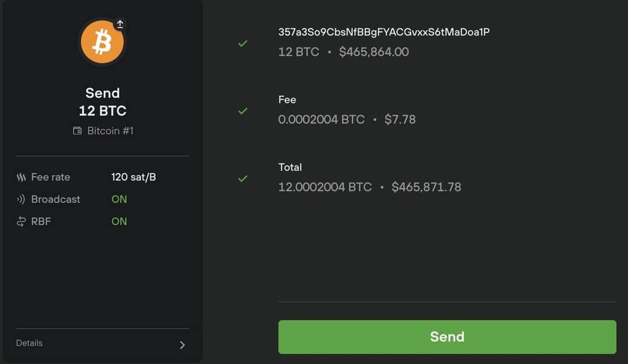Click the orange Bitcoin logo icon
Image resolution: width=628 pixels, height=364 pixels.
click(x=102, y=42)
